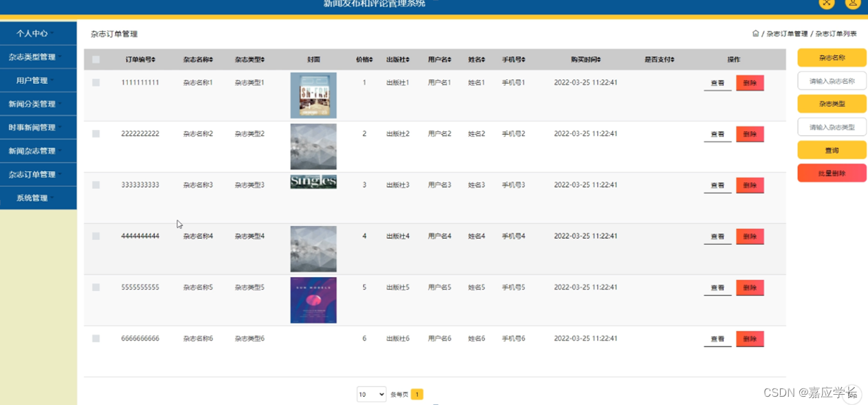The height and width of the screenshot is (405, 868).
Task: Click the 手机号6 cell
Action: pyautogui.click(x=513, y=338)
